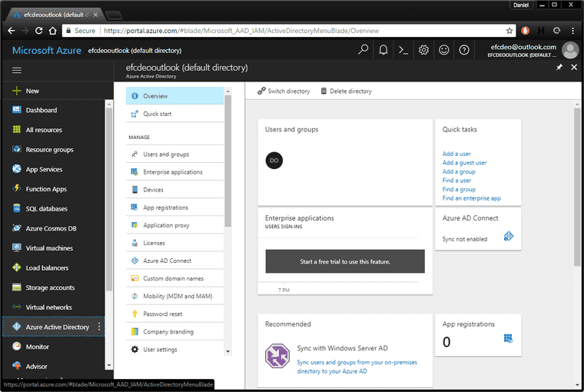Screen dimensions: 584x392
Task: Click the notifications bell icon
Action: pyautogui.click(x=383, y=50)
